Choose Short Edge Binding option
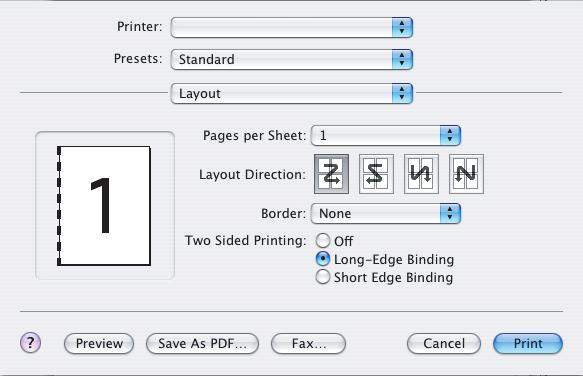 click(323, 277)
